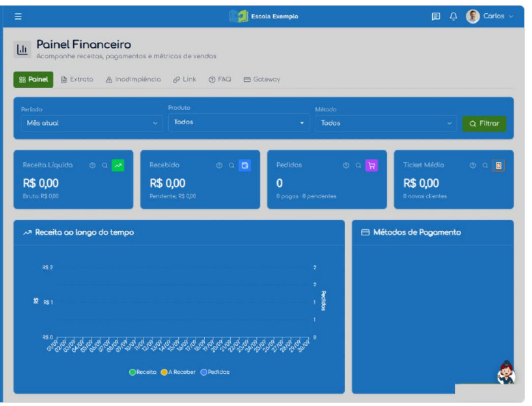Viewport: 532px width, 406px height.
Task: Click the Filtrar button
Action: point(484,124)
